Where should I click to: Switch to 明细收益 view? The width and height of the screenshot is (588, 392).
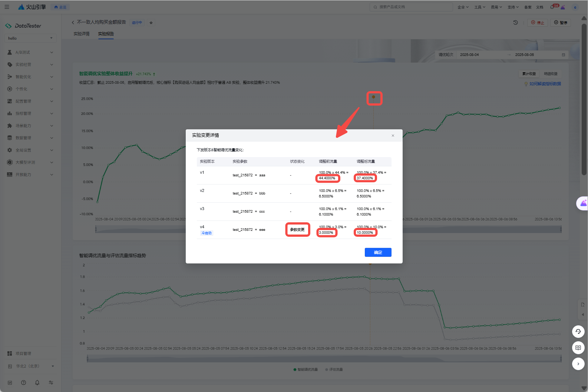click(551, 74)
